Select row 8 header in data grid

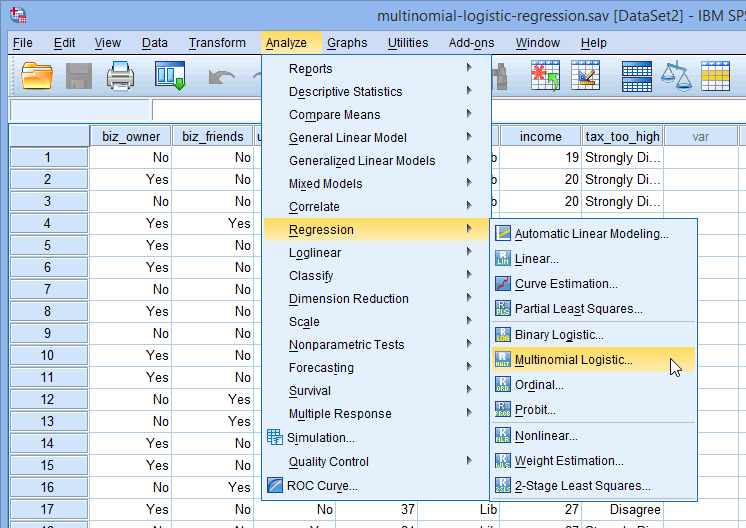coord(46,312)
